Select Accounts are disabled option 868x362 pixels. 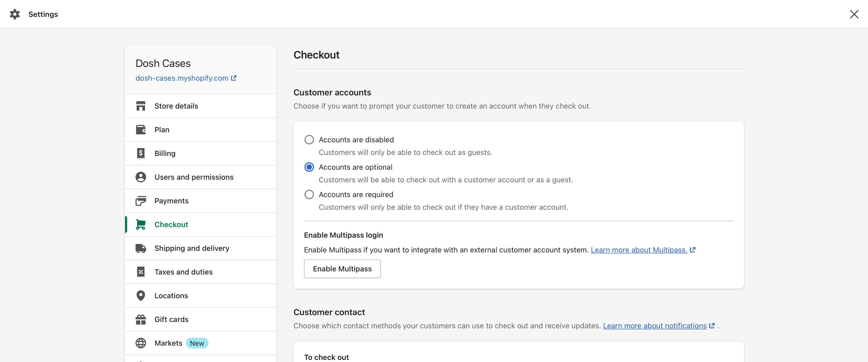(x=309, y=140)
